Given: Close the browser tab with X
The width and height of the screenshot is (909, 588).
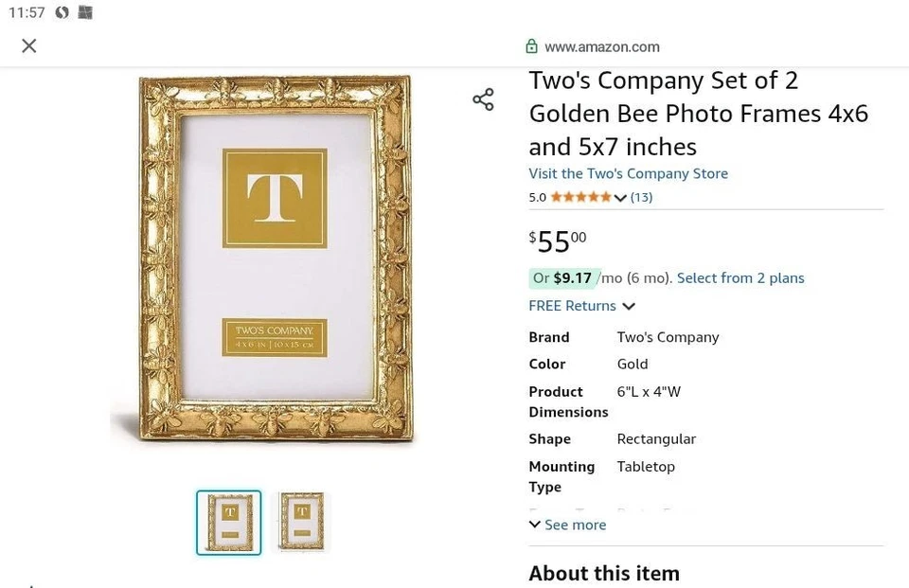Looking at the screenshot, I should tap(29, 46).
